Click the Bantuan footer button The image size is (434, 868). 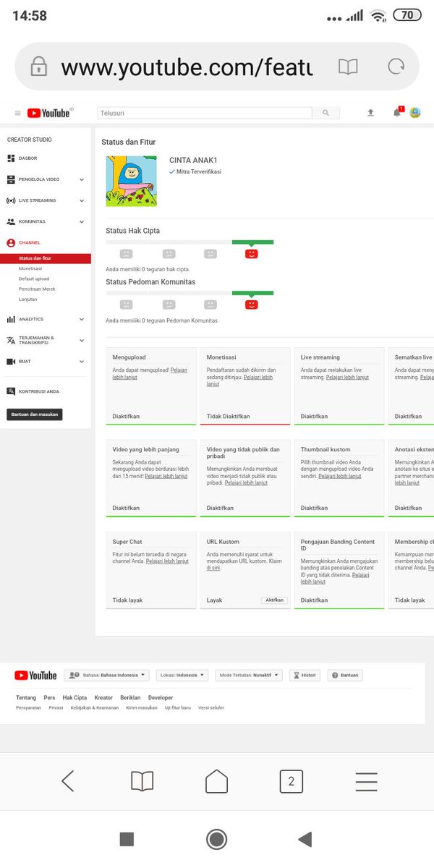(345, 675)
